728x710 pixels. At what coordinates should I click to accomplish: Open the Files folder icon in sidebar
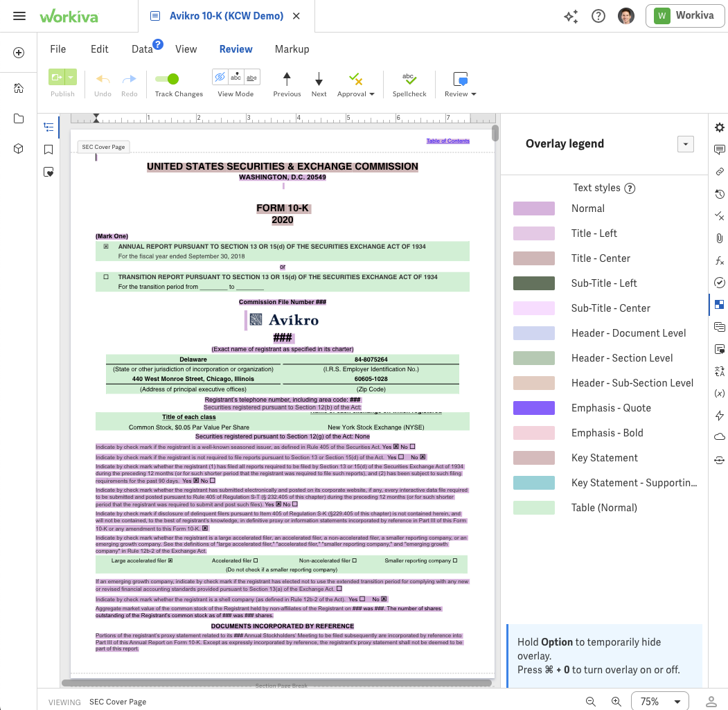point(19,118)
